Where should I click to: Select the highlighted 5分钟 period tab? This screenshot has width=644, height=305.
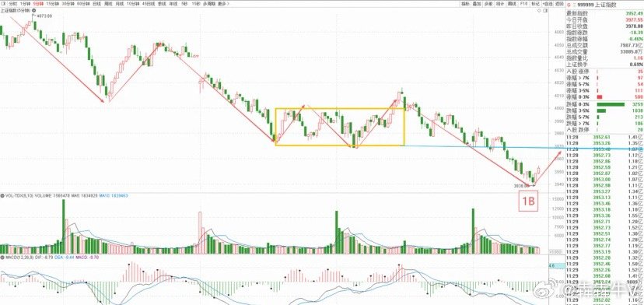click(39, 4)
